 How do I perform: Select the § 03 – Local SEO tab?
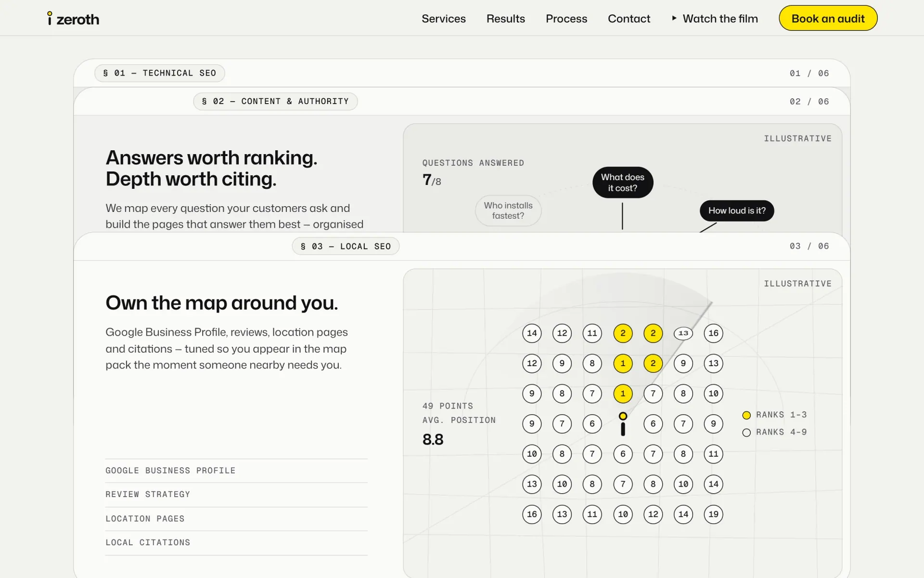(x=346, y=246)
